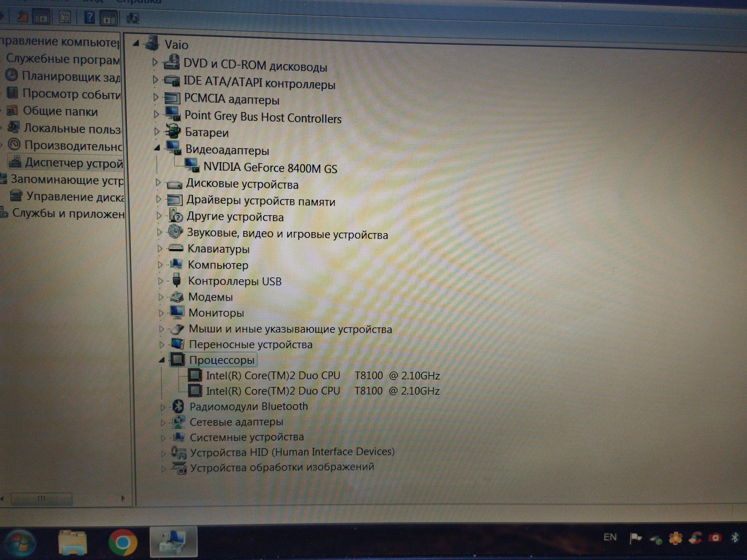Click the orange flower tray icon
The width and height of the screenshot is (747, 560).
pos(675,538)
